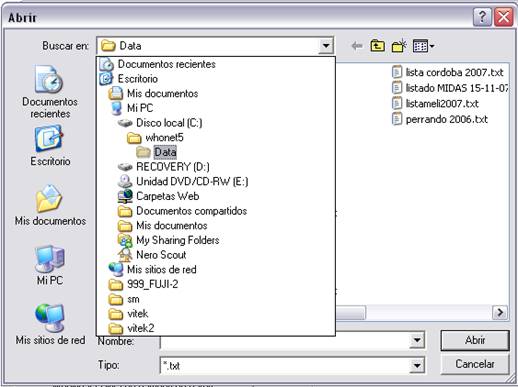The height and width of the screenshot is (387, 518).
Task: Select the whonet5 folder
Action: click(155, 137)
